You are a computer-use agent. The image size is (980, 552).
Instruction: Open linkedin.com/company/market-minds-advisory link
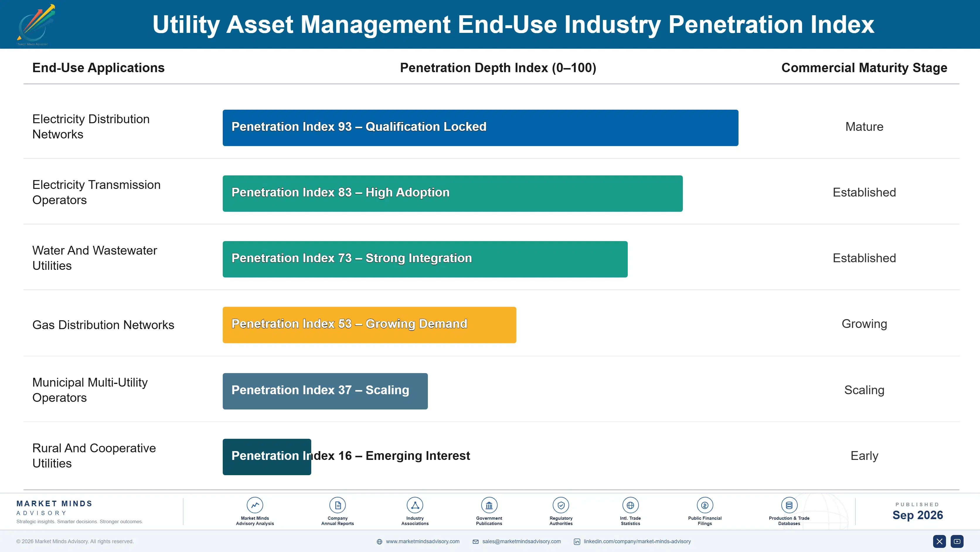click(x=637, y=541)
